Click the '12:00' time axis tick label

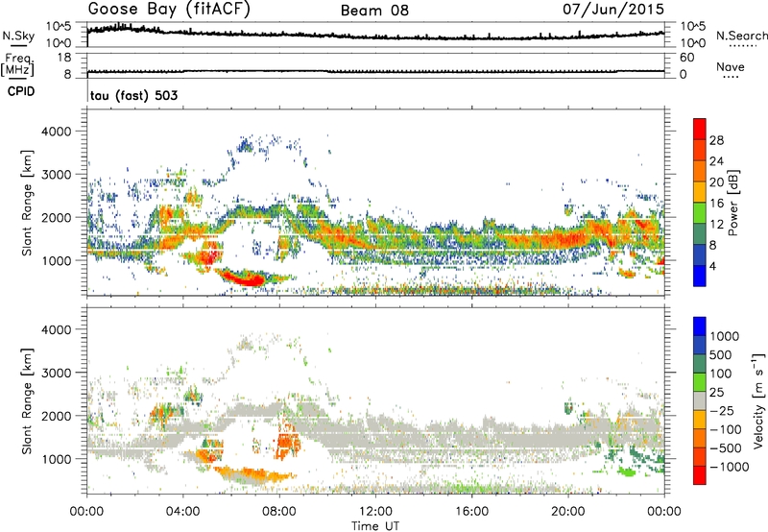click(x=375, y=511)
